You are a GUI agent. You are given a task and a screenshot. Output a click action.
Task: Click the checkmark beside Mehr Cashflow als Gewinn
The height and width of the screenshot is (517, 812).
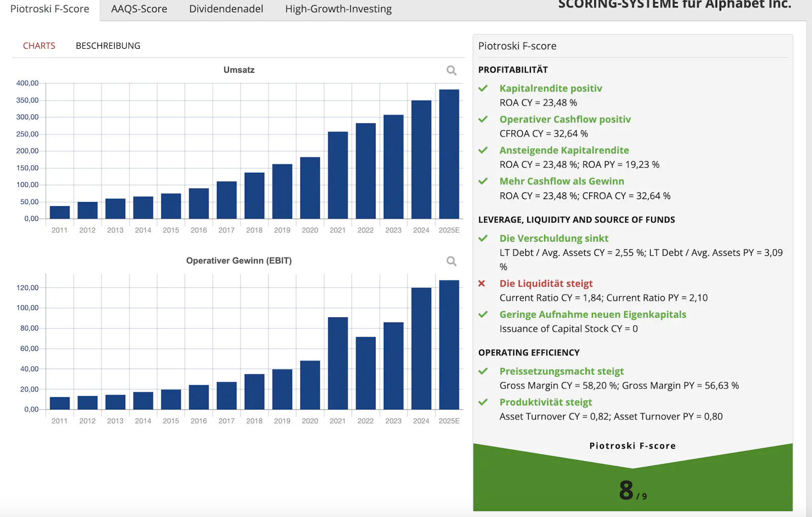coord(483,181)
